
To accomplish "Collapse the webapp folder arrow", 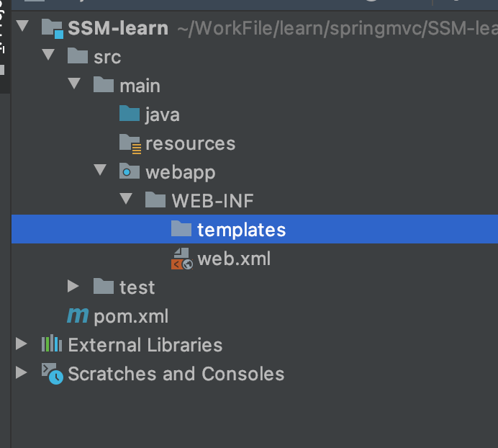I will click(x=99, y=171).
